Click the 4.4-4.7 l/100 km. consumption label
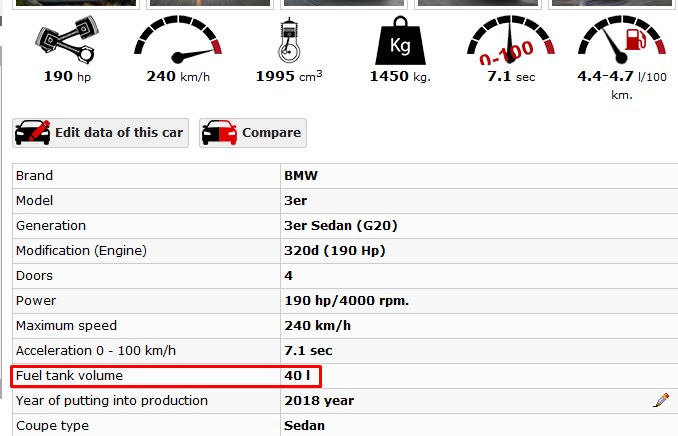 point(621,84)
